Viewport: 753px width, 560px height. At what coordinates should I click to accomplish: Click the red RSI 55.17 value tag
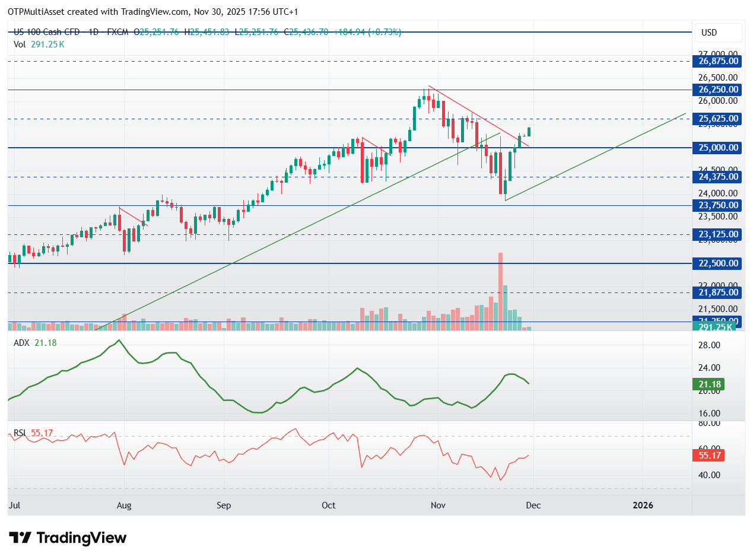click(709, 456)
